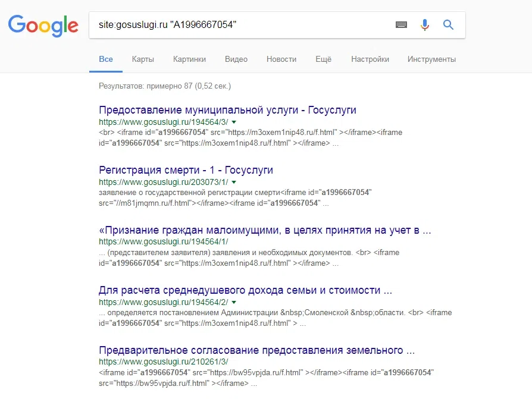Image resolution: width=532 pixels, height=399 pixels.
Task: Open result 'Предоставление муниципальной услуги - Госуслуги'
Action: pyautogui.click(x=227, y=110)
